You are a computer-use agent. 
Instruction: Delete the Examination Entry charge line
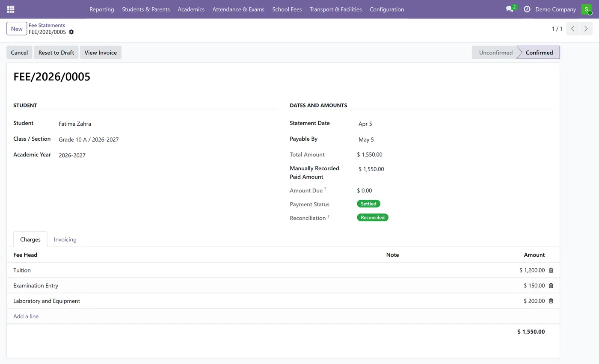click(x=551, y=286)
